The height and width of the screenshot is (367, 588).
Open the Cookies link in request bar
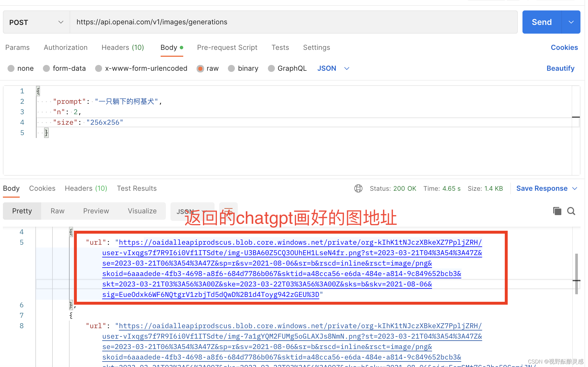564,48
